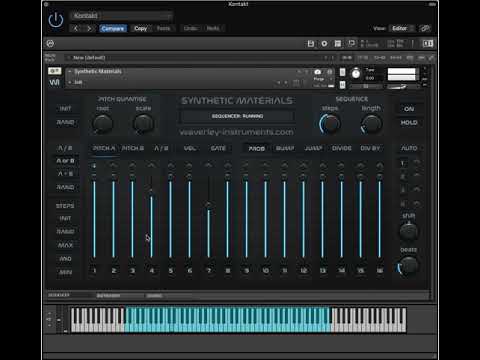Click the instrument wrench edit icon
The image size is (480, 360).
pos(55,71)
